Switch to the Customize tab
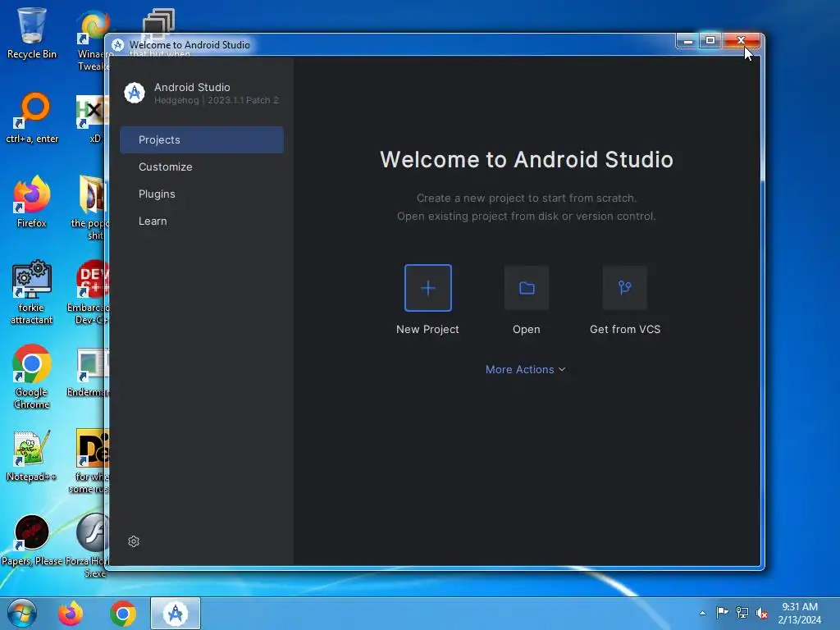Screen dimensions: 840x630 (202, 167)
